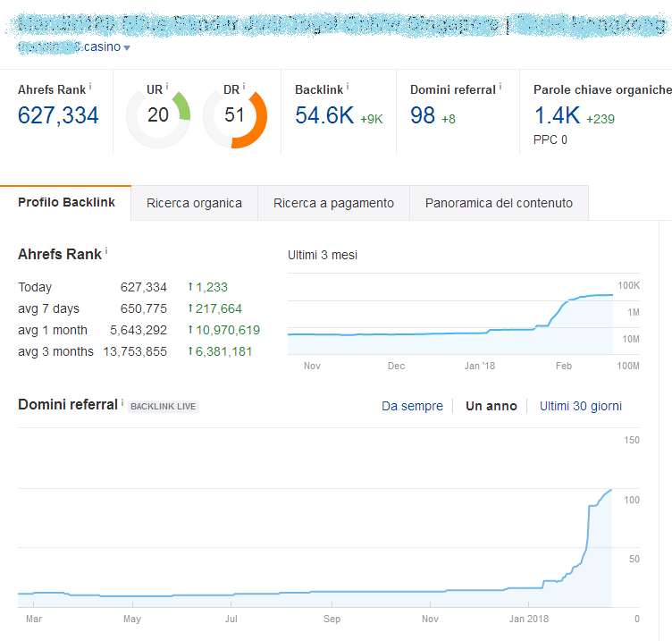Image resolution: width=672 pixels, height=641 pixels.
Task: Click the BACKLINK LIVE badge
Action: [164, 406]
